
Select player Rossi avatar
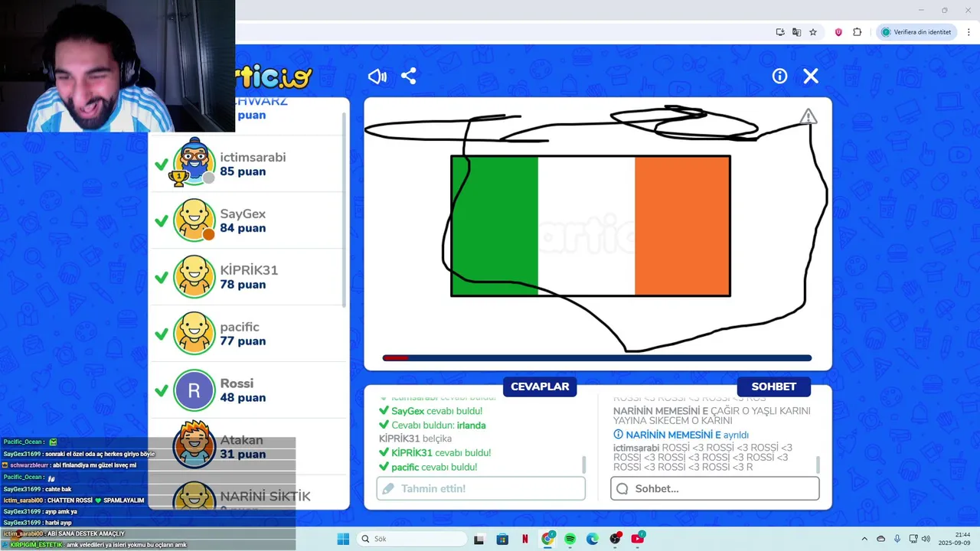tap(194, 390)
